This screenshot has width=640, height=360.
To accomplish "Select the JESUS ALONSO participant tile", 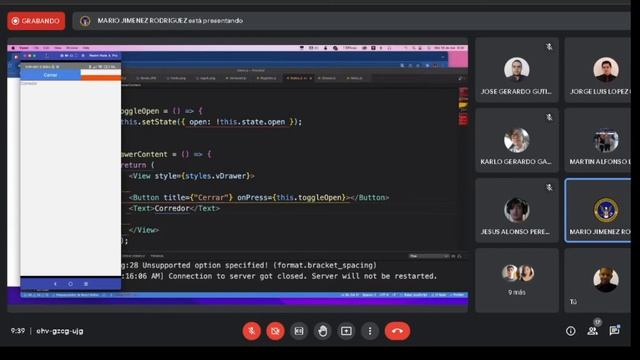I will 517,210.
